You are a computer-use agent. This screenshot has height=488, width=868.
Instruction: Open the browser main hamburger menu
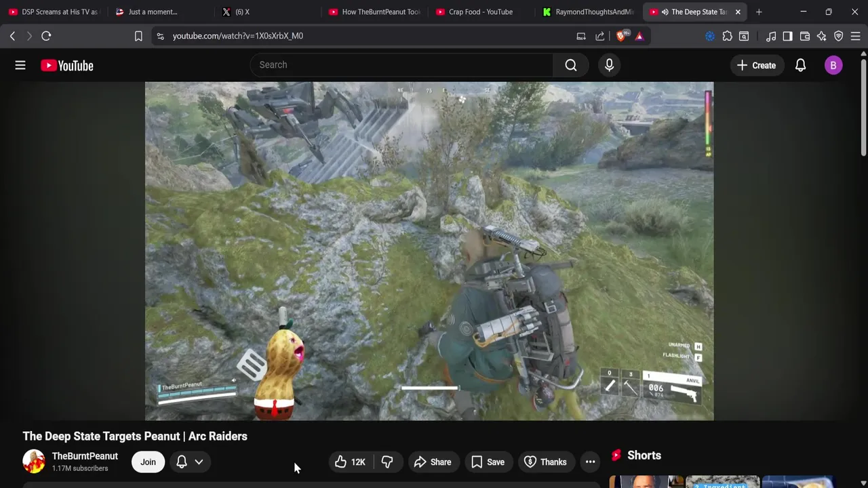click(856, 36)
